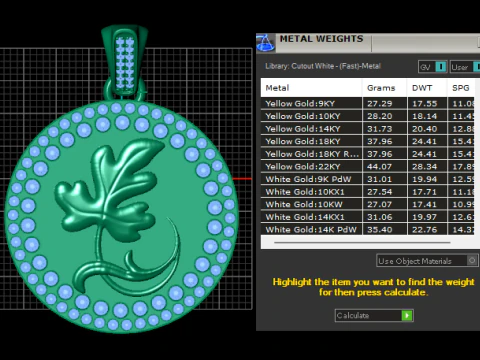The width and height of the screenshot is (480, 360).
Task: Click the 31.01 grams value
Action: tap(380, 179)
